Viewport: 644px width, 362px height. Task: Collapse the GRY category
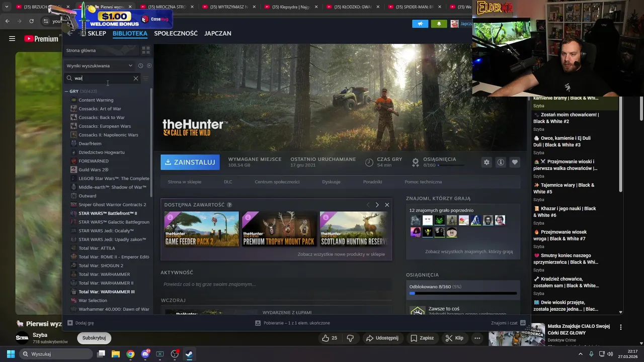(x=66, y=92)
